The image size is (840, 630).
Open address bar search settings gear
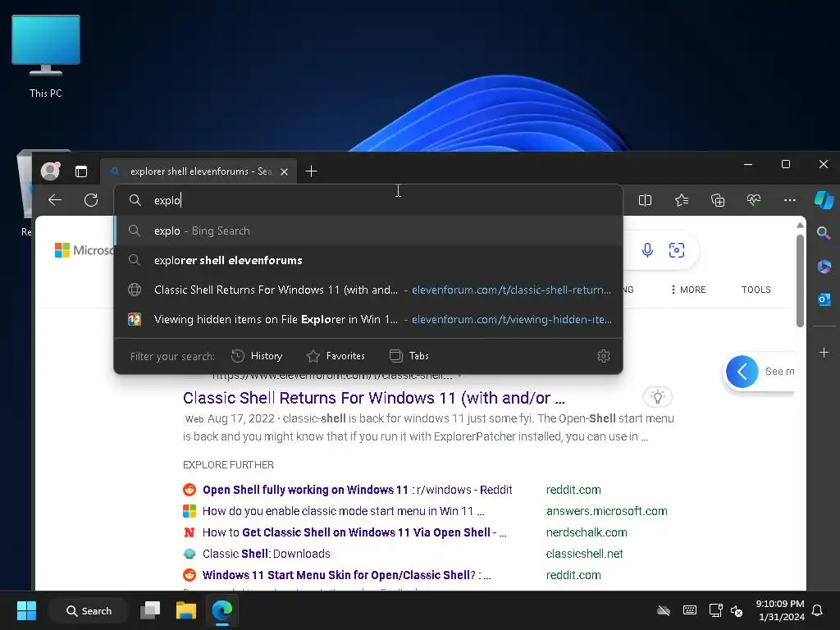(604, 356)
